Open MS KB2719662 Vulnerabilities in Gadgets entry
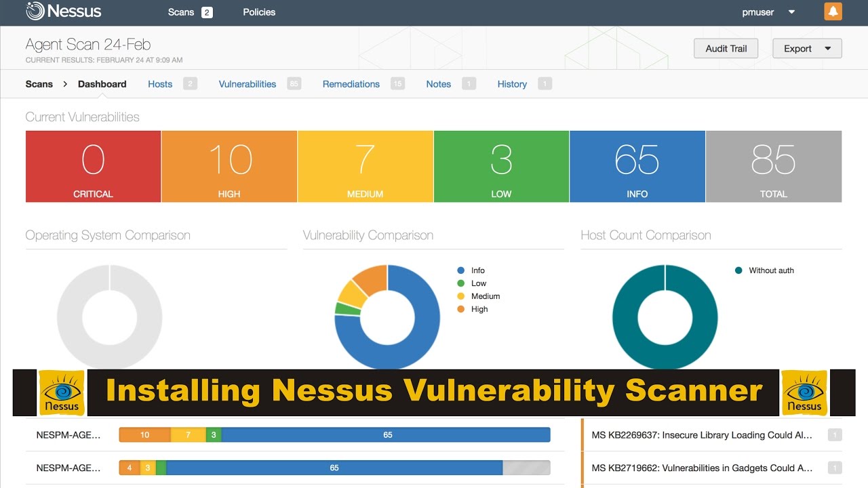The image size is (868, 488). tap(702, 468)
